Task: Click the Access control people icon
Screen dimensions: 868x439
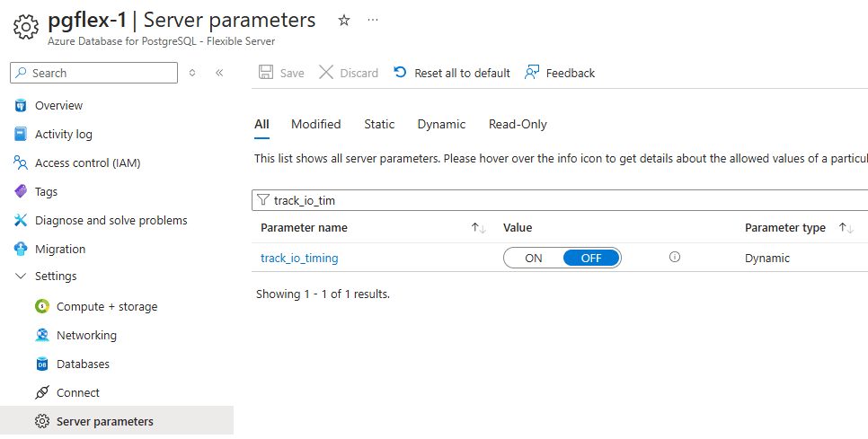Action: pyautogui.click(x=21, y=163)
